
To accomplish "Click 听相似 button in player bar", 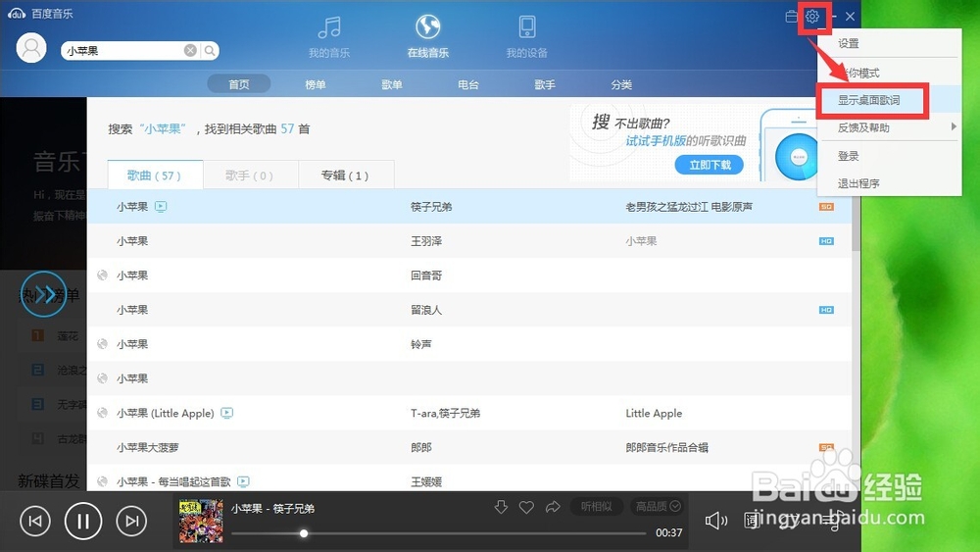I will (x=596, y=506).
